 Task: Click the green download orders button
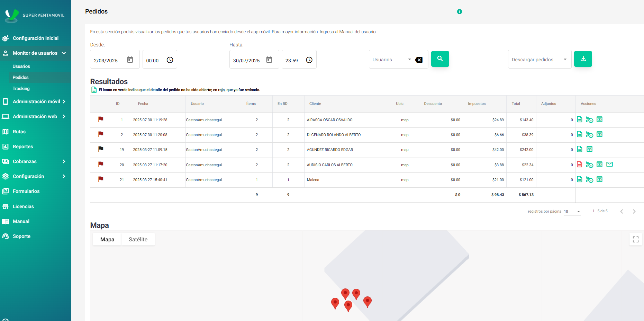(x=583, y=59)
